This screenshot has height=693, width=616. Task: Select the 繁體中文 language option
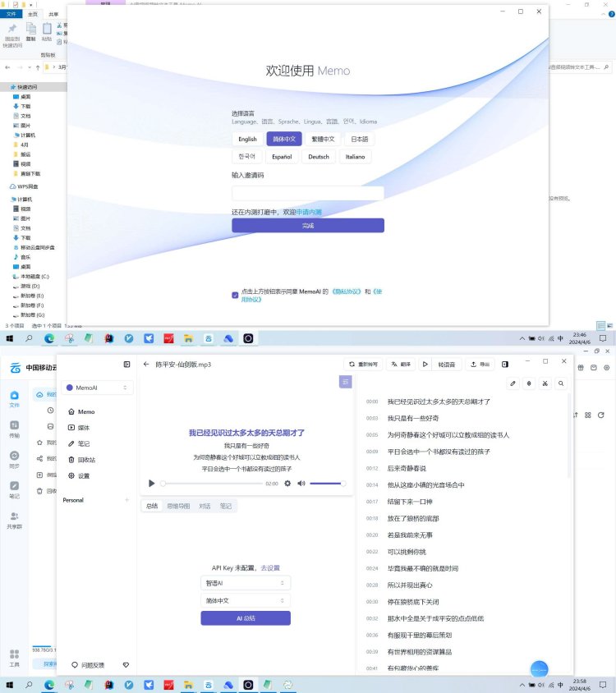coord(324,139)
